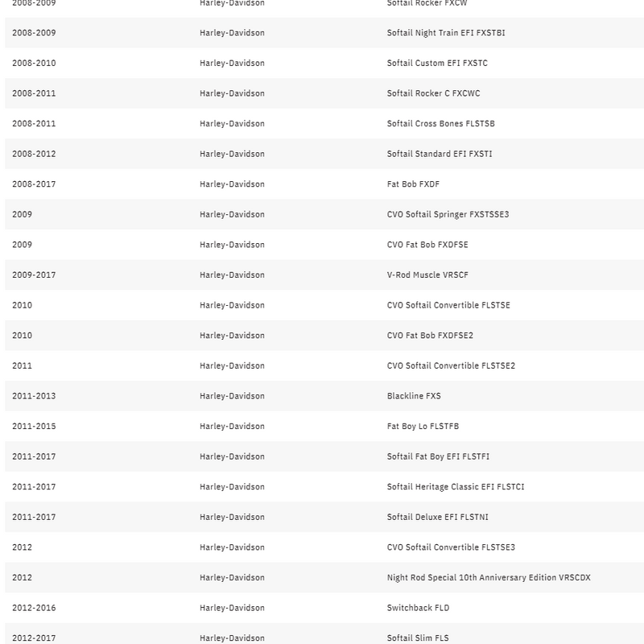Click the 2008-2017 year range cell
644x644 pixels.
tap(34, 184)
